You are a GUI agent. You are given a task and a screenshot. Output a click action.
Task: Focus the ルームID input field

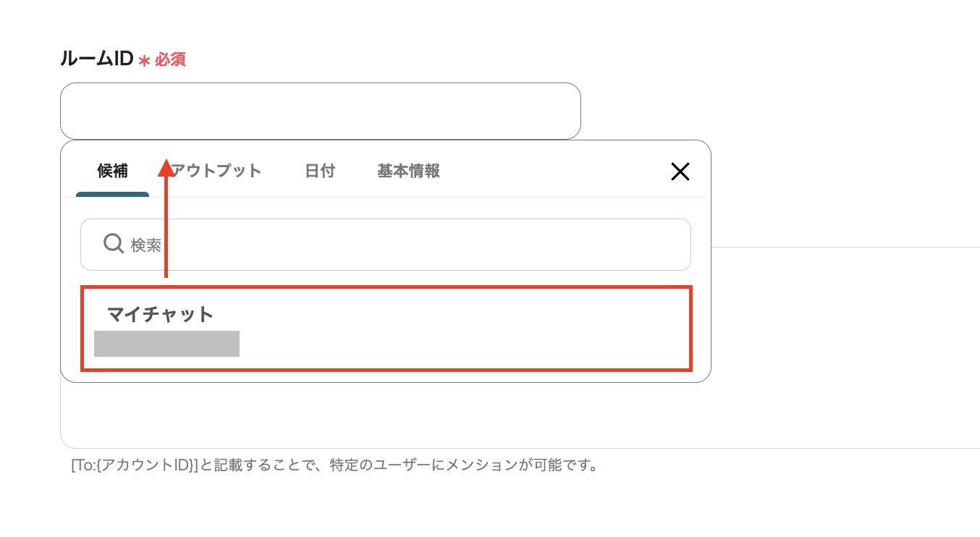point(320,111)
